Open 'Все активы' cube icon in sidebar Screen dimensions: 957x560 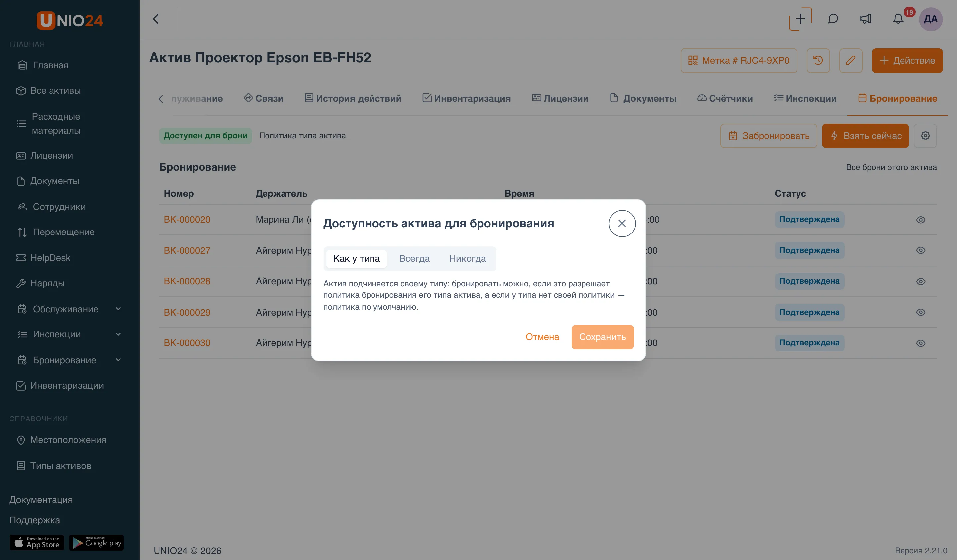pos(21,91)
